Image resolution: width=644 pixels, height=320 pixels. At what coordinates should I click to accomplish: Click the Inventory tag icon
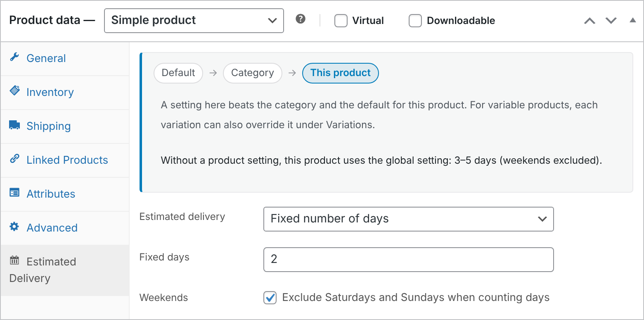pyautogui.click(x=14, y=91)
